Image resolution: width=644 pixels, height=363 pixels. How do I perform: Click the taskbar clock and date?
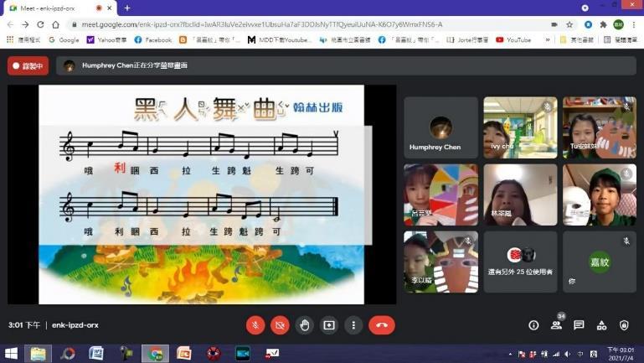(x=621, y=354)
